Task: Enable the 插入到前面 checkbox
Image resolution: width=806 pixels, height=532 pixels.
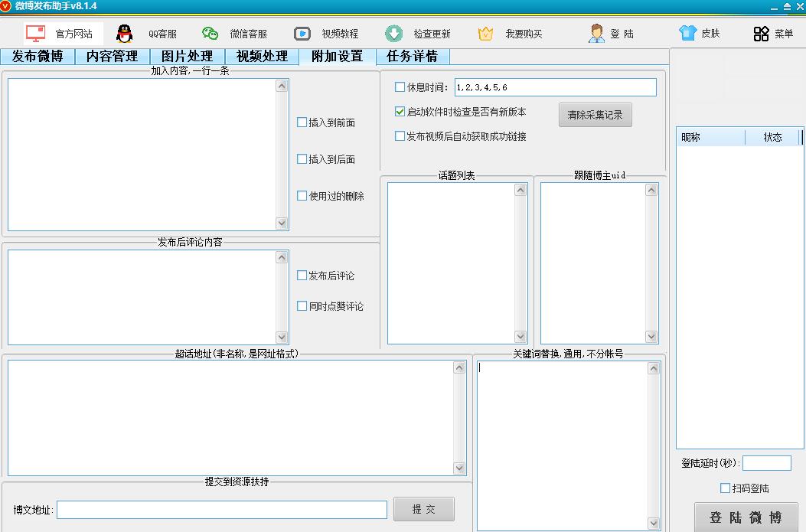Action: point(302,122)
